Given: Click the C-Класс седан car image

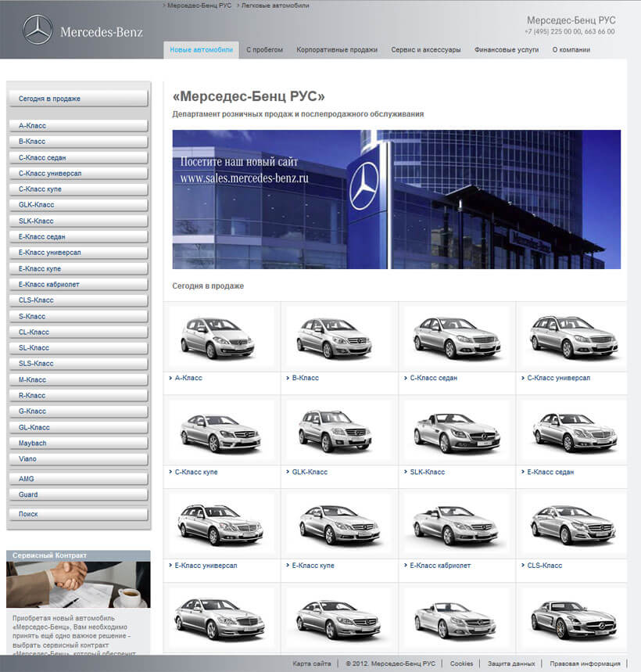Looking at the screenshot, I should [x=457, y=337].
